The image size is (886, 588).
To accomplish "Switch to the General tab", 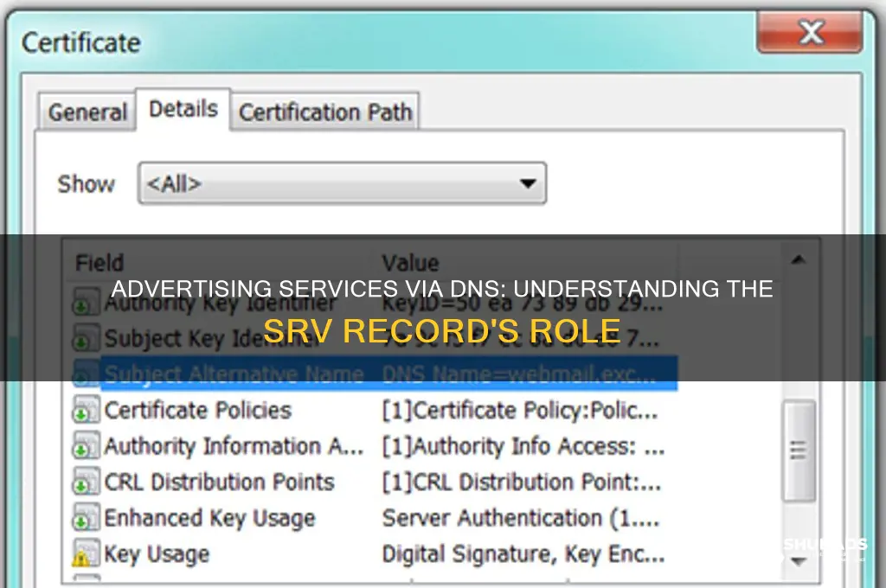I will pyautogui.click(x=87, y=112).
